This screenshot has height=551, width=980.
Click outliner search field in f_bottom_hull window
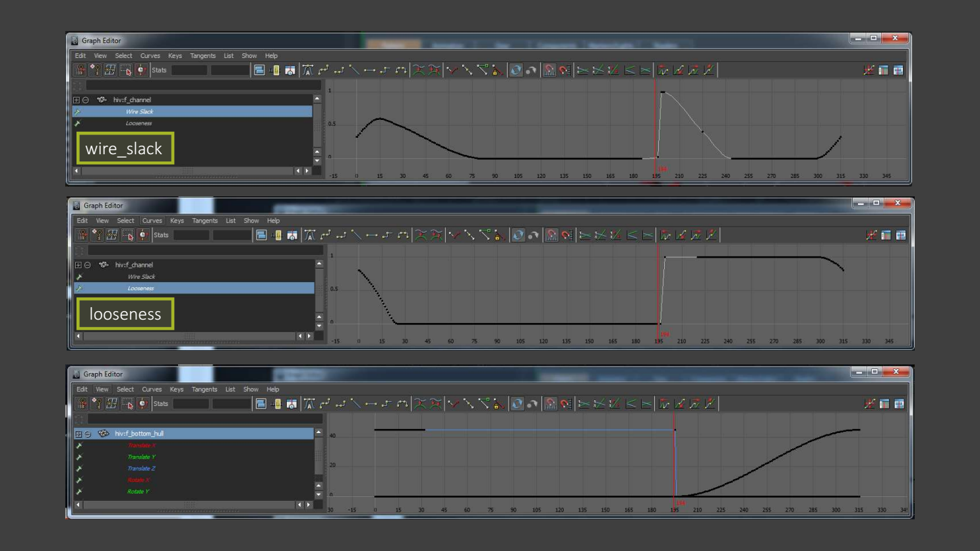pyautogui.click(x=205, y=419)
